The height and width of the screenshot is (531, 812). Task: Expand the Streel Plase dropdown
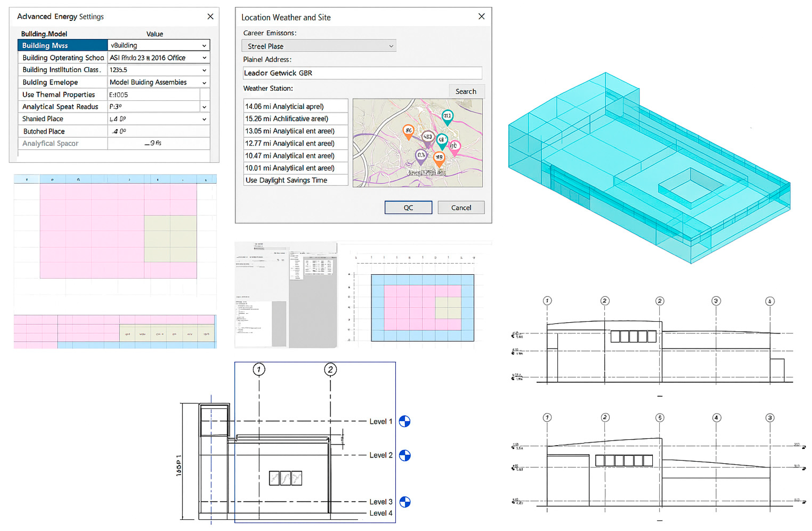coord(391,46)
